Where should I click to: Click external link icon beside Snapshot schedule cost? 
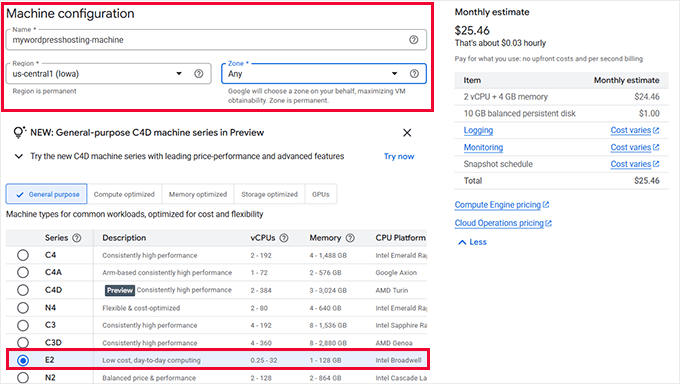click(656, 164)
